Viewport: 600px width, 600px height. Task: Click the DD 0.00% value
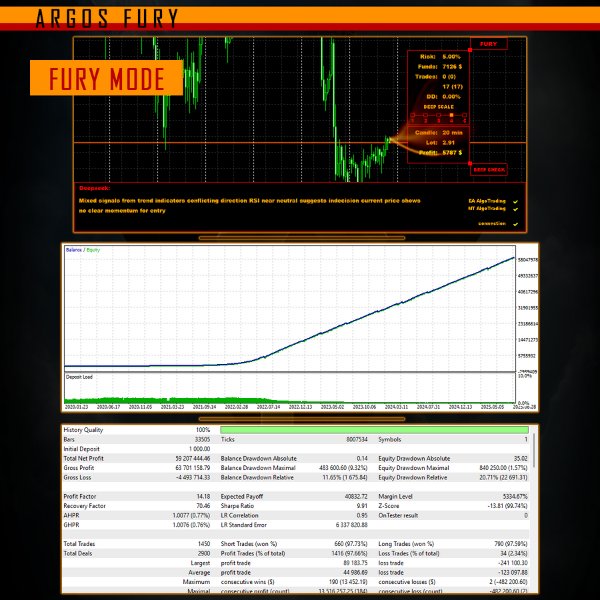click(452, 96)
